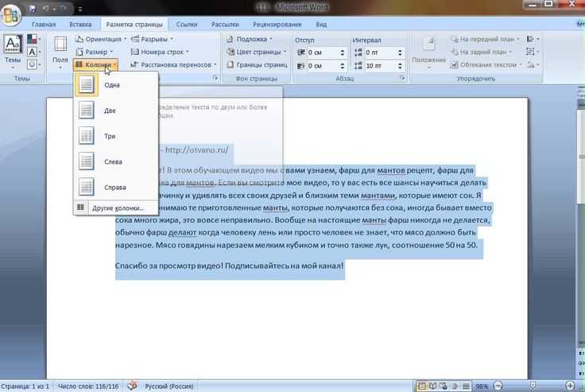Open theme colors icon
Viewport: 585px width, 392px height.
click(33, 39)
